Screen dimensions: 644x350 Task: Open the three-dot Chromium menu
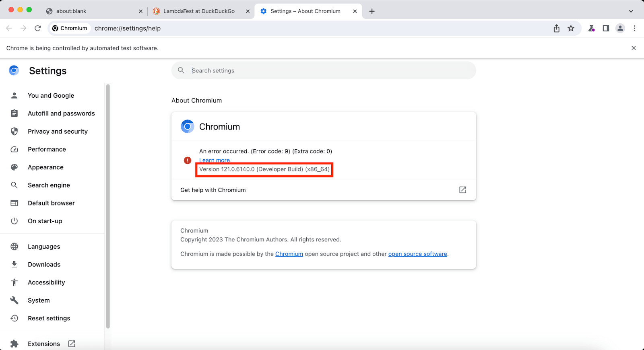[x=634, y=28]
